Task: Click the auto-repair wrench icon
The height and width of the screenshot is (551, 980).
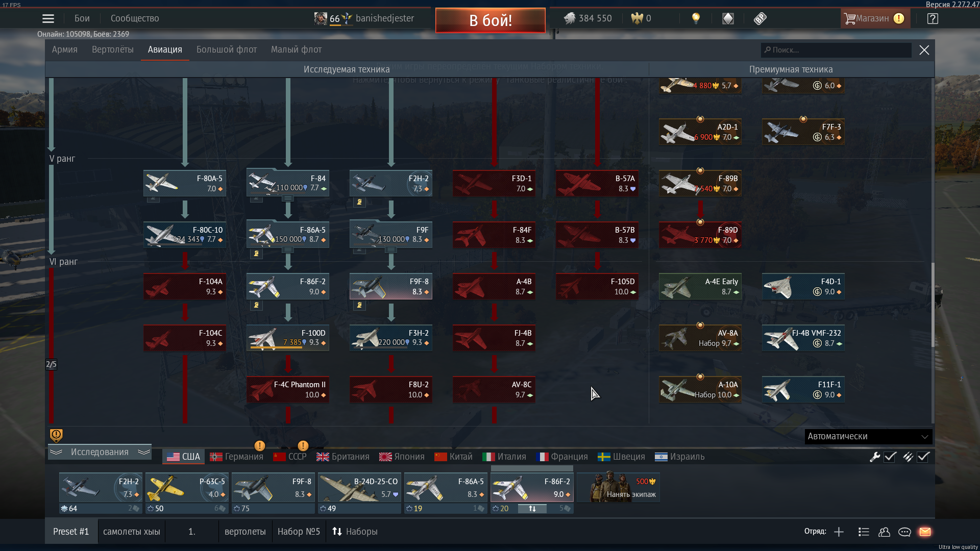Action: (x=875, y=457)
